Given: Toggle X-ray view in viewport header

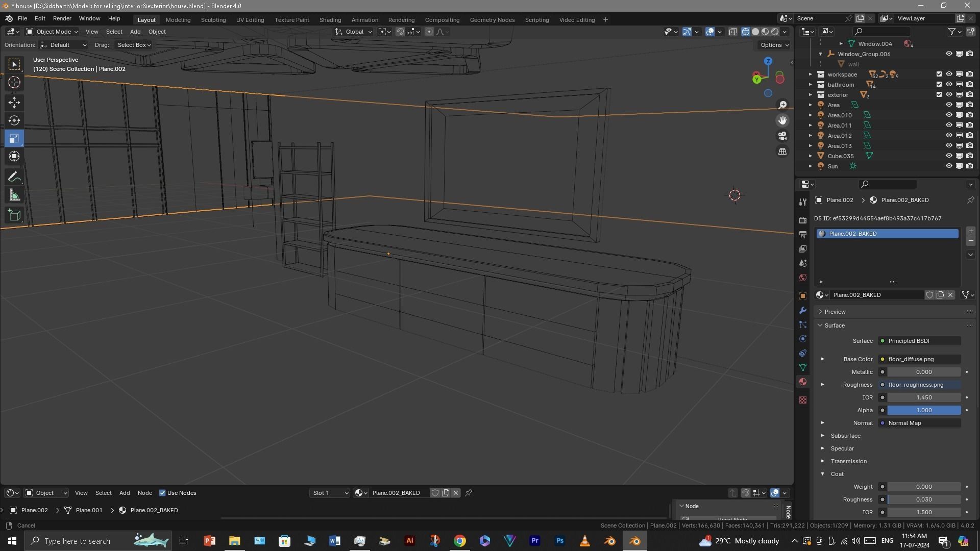Looking at the screenshot, I should coord(732,32).
